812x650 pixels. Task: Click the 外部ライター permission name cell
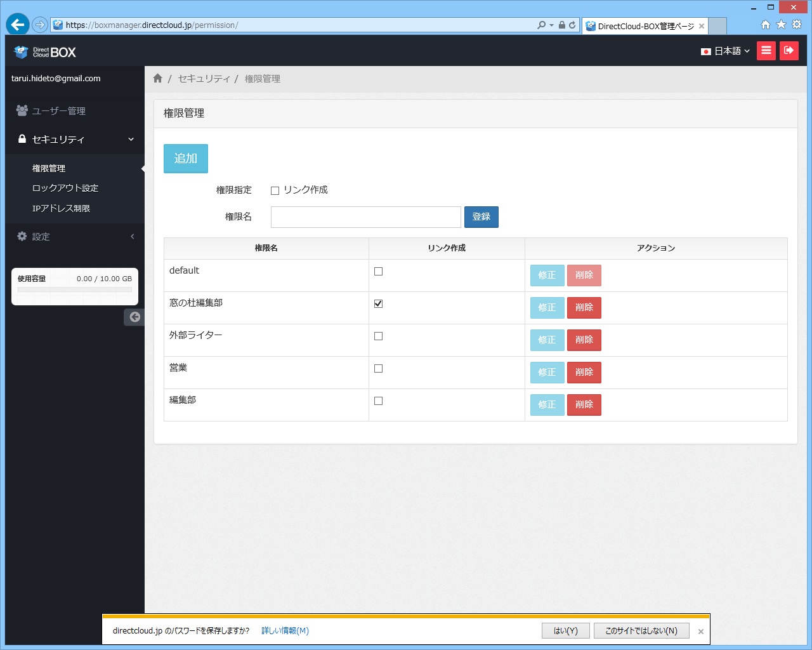266,340
